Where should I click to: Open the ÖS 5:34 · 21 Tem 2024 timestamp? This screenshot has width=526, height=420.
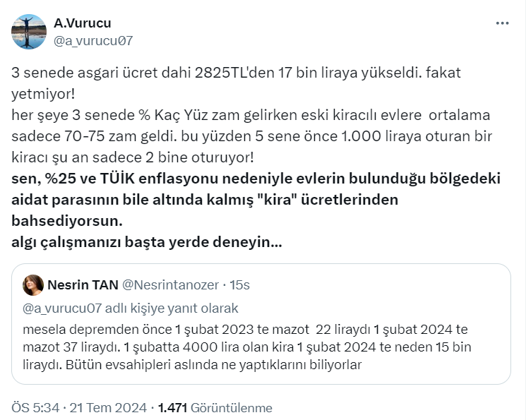coord(79,408)
